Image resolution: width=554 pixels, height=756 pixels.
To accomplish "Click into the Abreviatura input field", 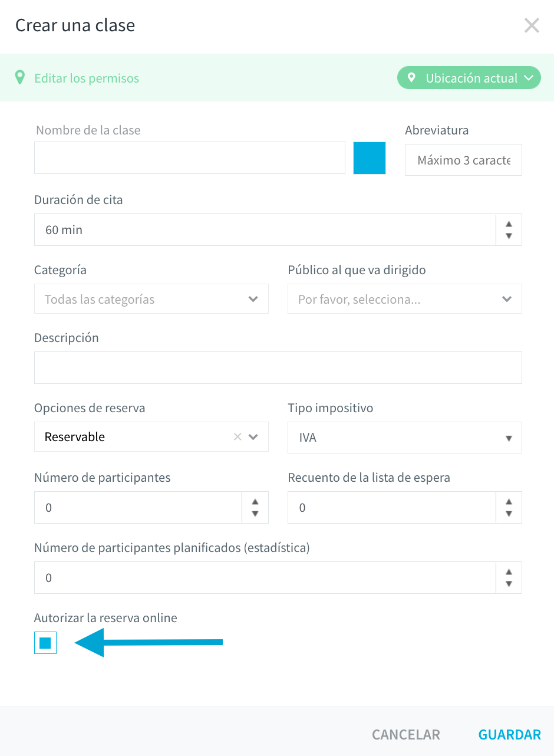I will coord(463,160).
